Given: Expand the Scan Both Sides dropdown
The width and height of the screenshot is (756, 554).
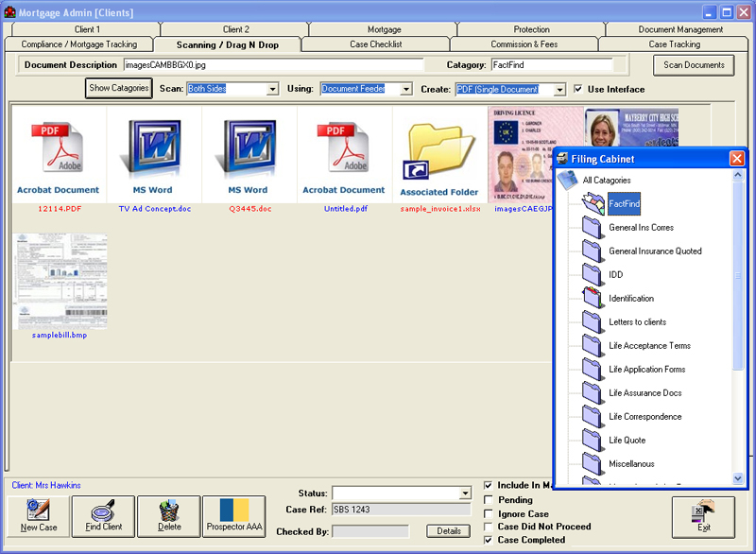Looking at the screenshot, I should click(x=272, y=89).
